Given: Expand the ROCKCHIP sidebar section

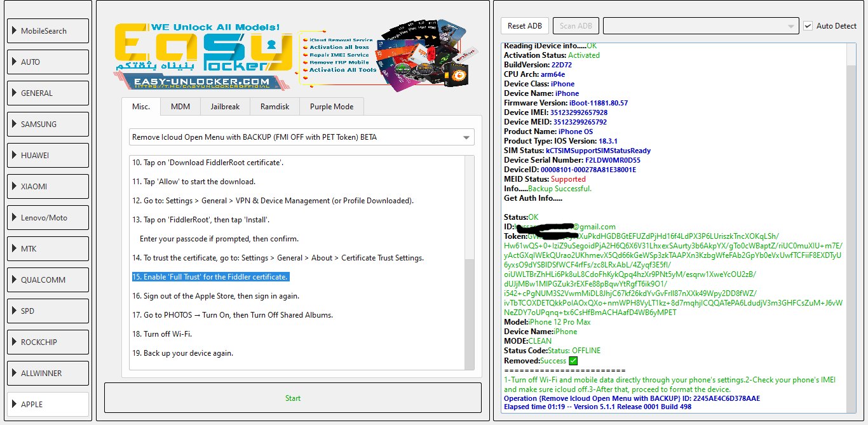Looking at the screenshot, I should tap(48, 342).
